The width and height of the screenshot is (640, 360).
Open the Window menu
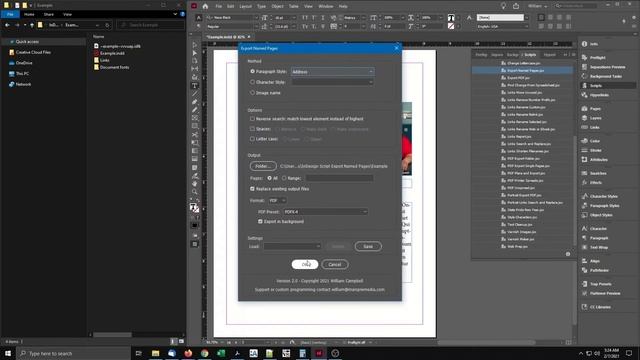(x=325, y=6)
